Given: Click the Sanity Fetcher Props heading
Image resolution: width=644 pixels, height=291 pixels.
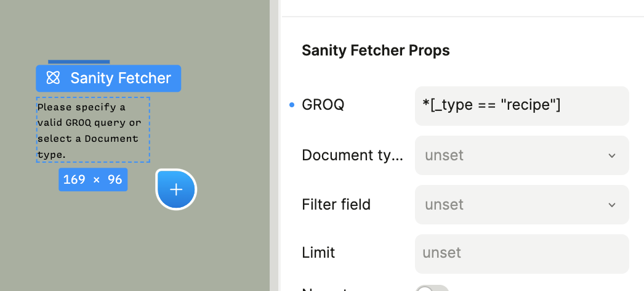Looking at the screenshot, I should click(376, 51).
